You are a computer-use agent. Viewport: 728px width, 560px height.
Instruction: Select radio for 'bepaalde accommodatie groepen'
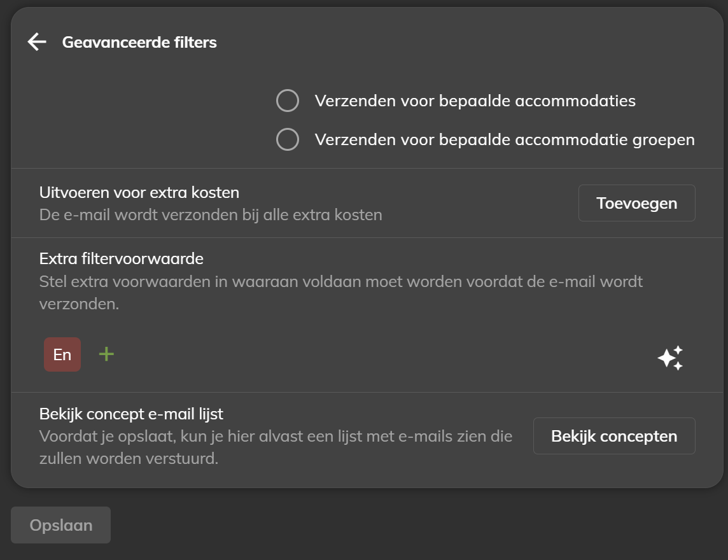point(288,139)
